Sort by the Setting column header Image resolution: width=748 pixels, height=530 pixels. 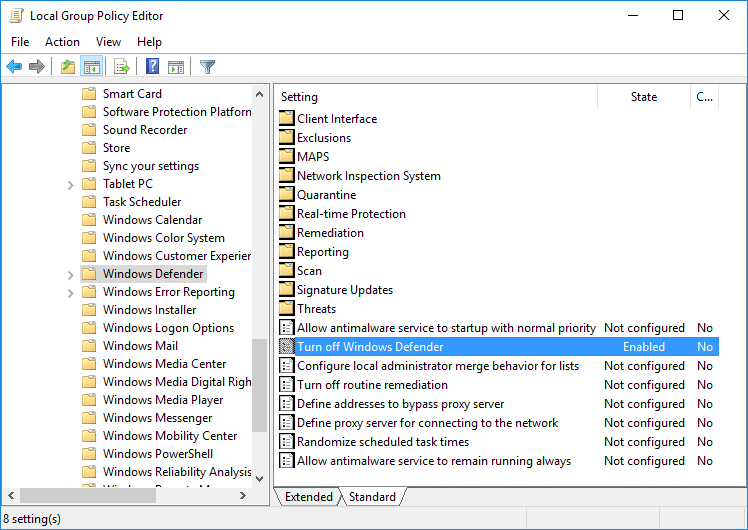point(436,97)
